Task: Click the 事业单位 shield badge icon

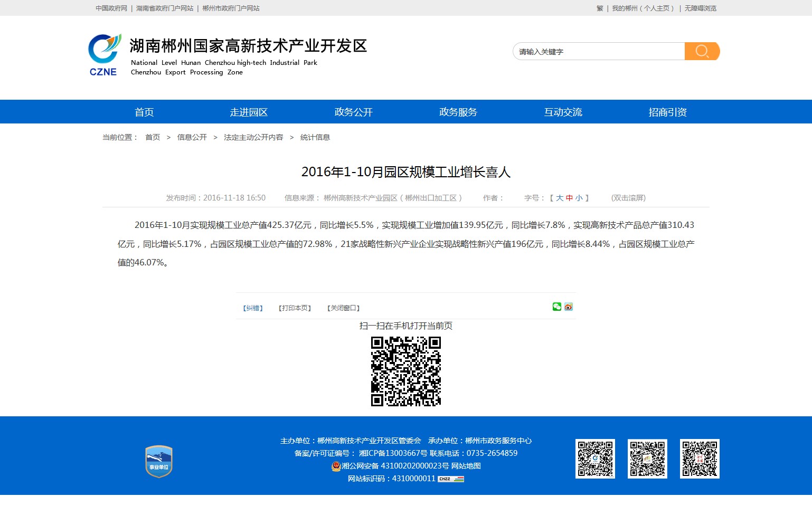Action: [x=159, y=462]
